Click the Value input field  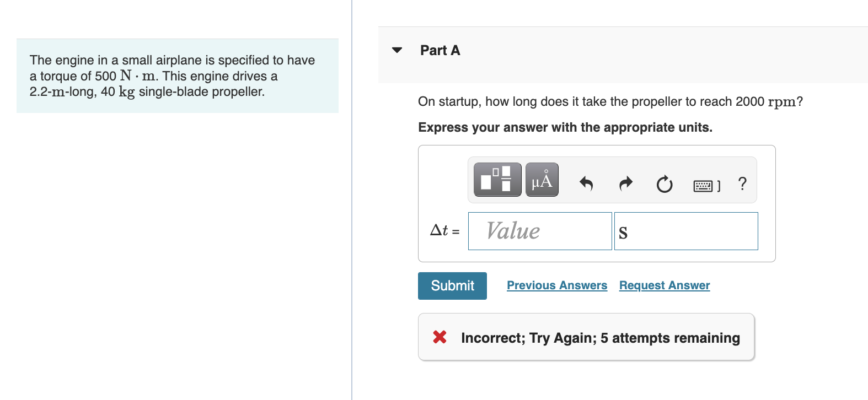[x=539, y=231]
